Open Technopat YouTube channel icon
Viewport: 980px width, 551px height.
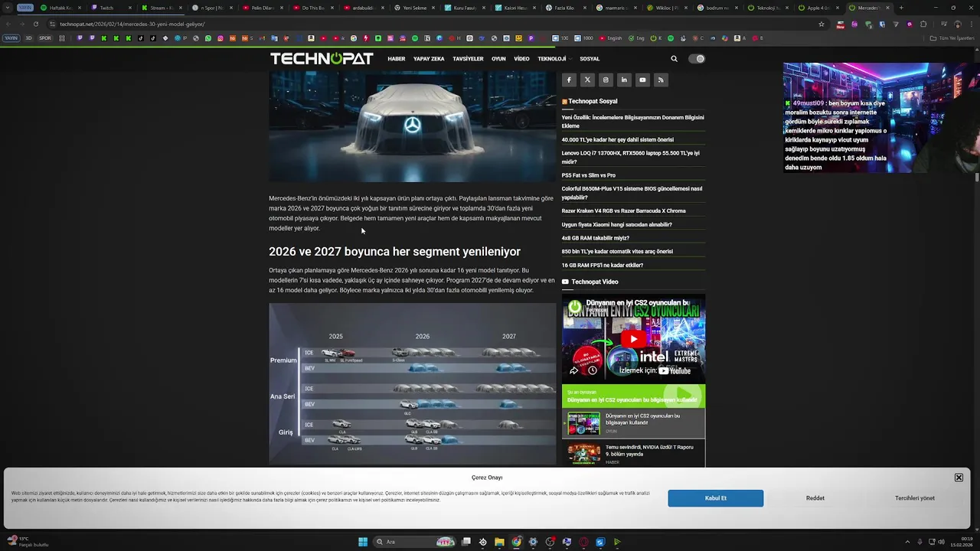(x=642, y=80)
